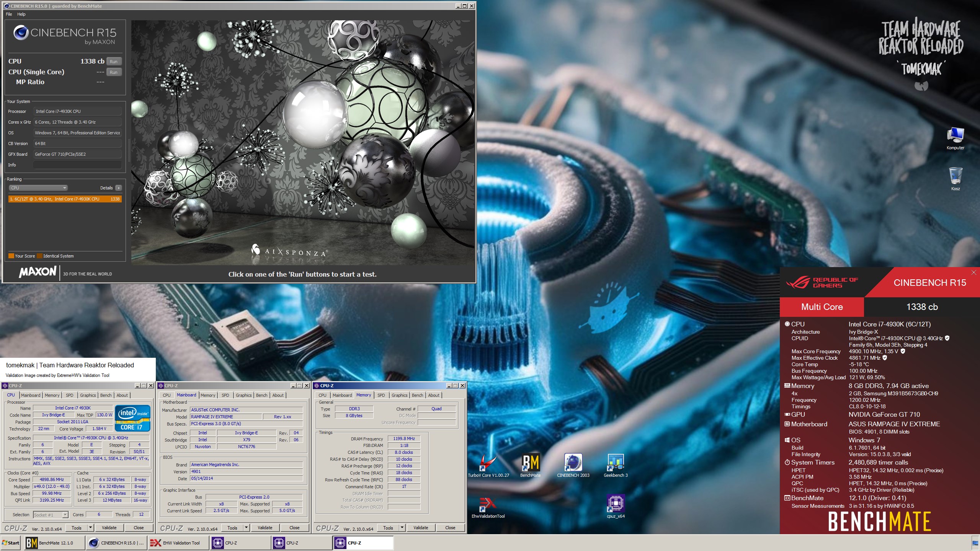Click Validate in Mainboard CPU-Z window
Viewport: 980px width, 551px height.
[x=265, y=528]
